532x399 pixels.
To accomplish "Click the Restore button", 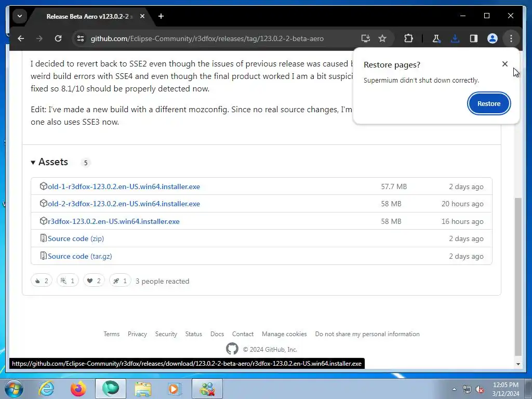I will (x=489, y=103).
